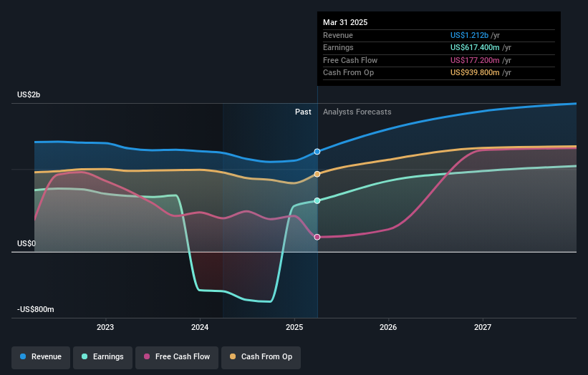Click the US$617.400m earnings value

[475, 47]
